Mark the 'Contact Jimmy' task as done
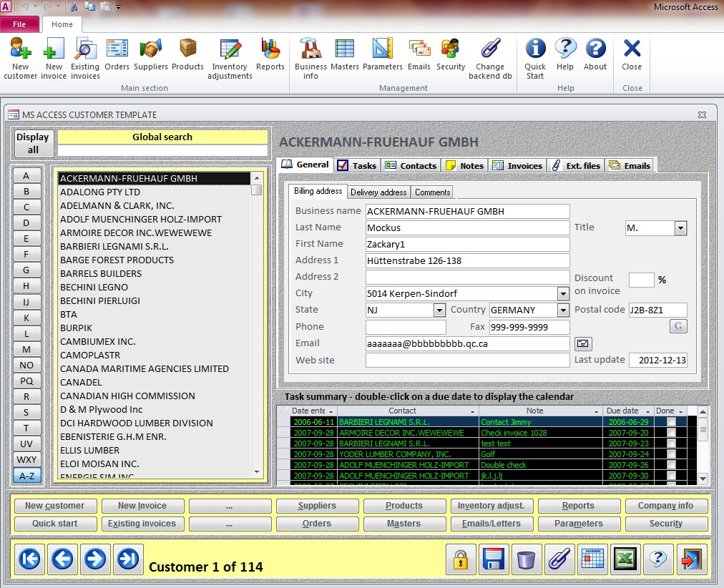Viewport: 724px width, 588px height. [670, 422]
